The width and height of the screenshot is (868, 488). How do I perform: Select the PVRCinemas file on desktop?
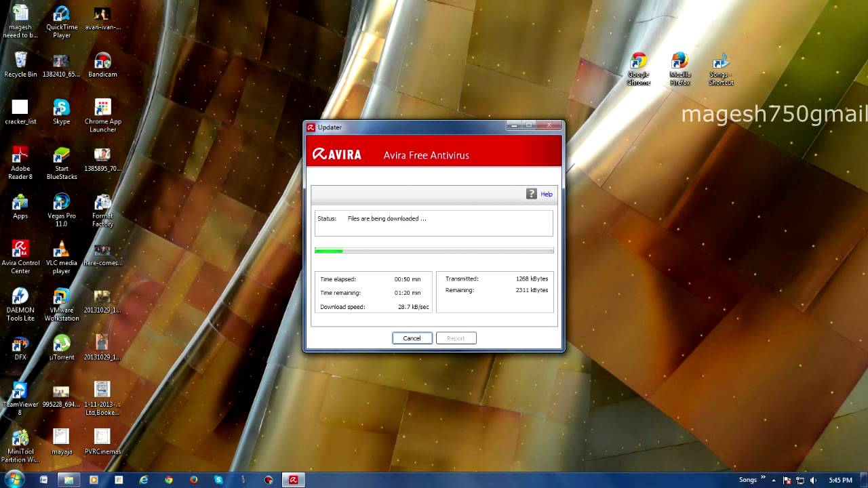(102, 443)
